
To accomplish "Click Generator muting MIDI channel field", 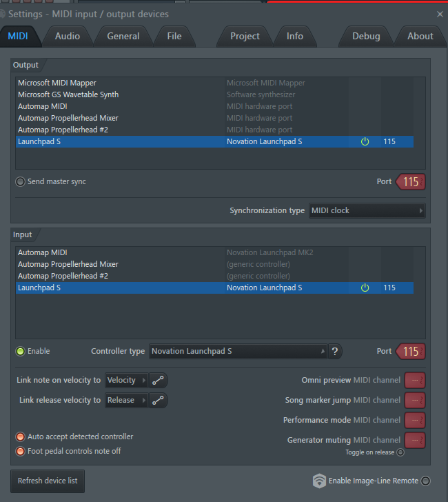I will 415,440.
